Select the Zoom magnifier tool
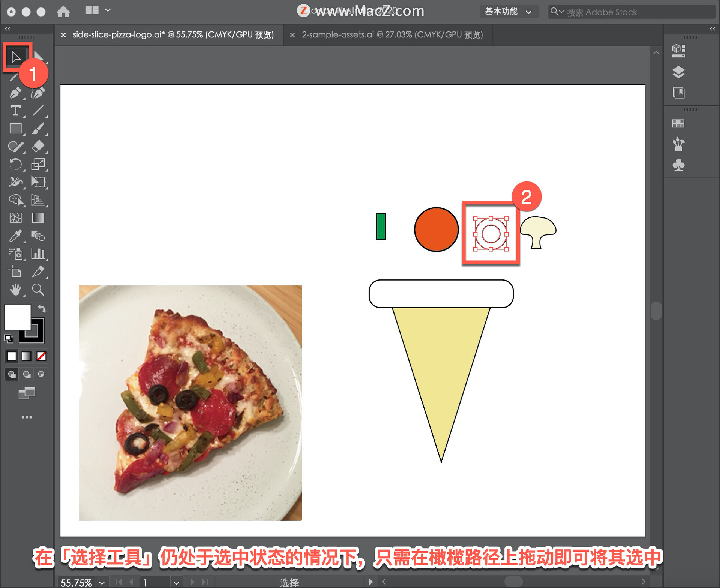 [x=38, y=289]
